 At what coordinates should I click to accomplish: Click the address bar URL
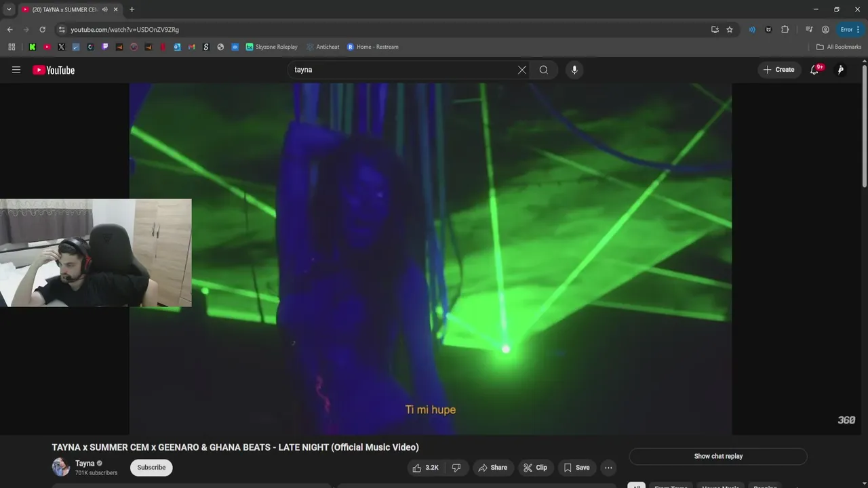(x=125, y=30)
